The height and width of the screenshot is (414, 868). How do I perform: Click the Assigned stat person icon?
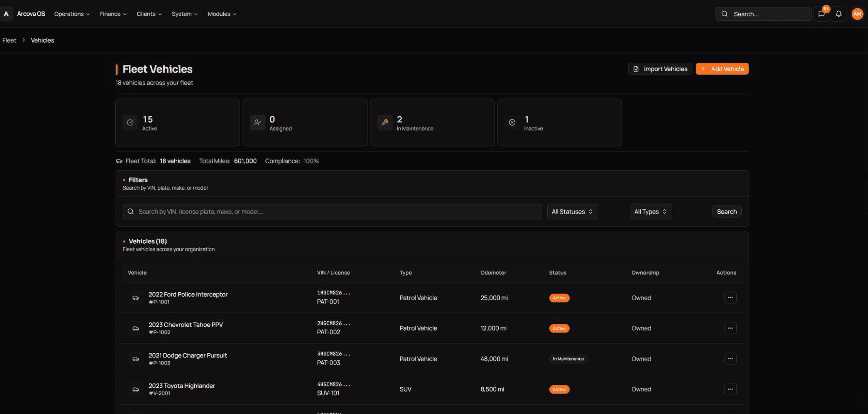tap(257, 122)
